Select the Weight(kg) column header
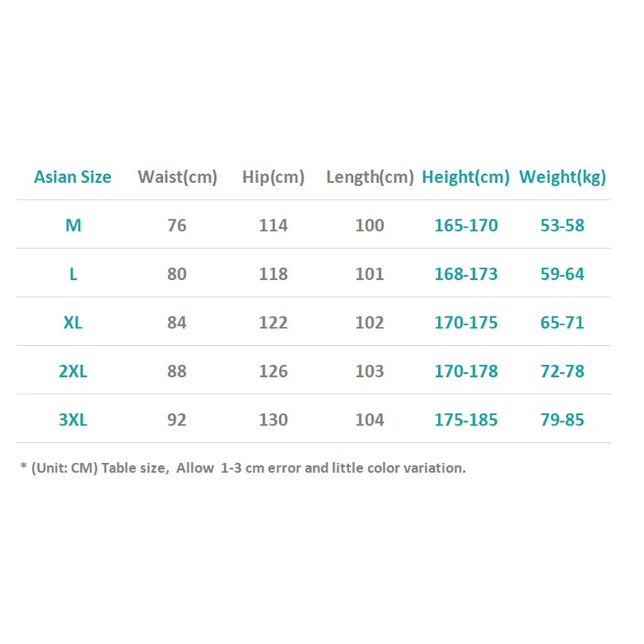The image size is (644, 644). point(562,177)
